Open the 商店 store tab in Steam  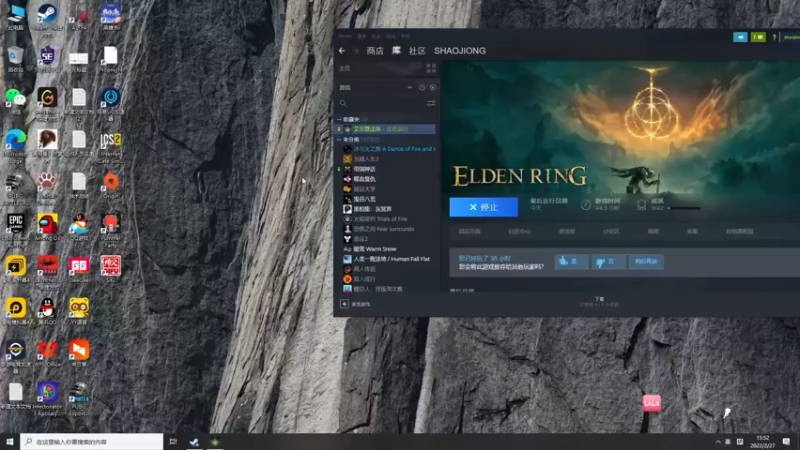(x=375, y=51)
